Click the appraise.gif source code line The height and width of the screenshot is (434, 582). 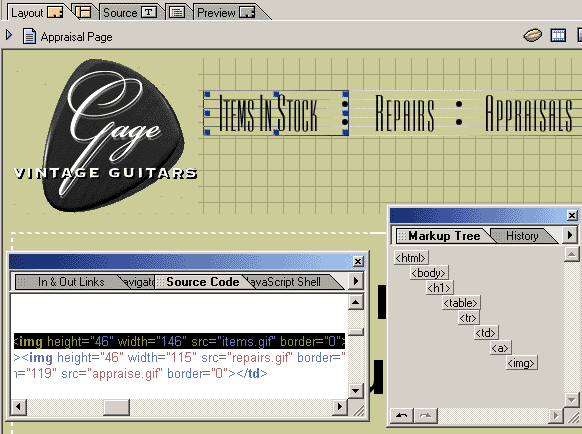pyautogui.click(x=140, y=373)
